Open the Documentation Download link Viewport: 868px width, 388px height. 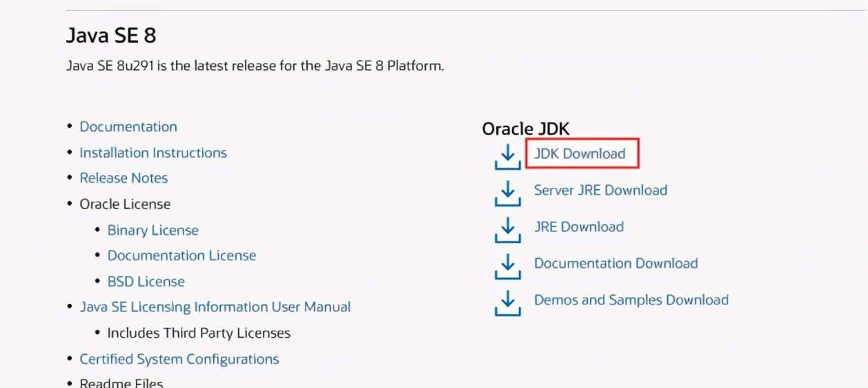point(615,263)
